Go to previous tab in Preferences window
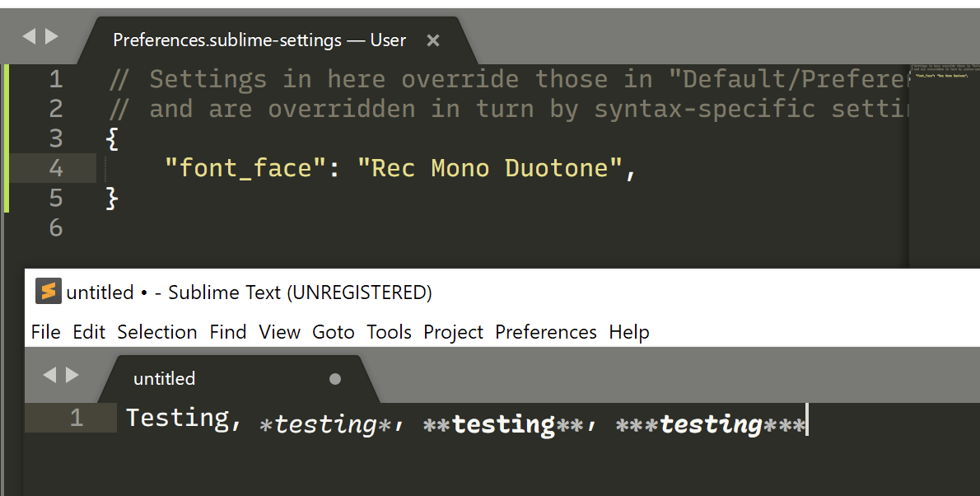The width and height of the screenshot is (980, 496). tap(29, 36)
